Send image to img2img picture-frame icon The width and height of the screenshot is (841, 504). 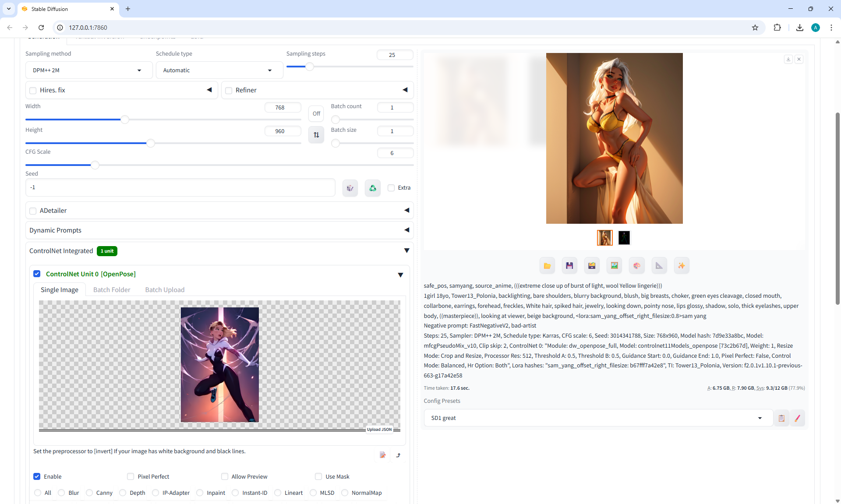coord(614,266)
